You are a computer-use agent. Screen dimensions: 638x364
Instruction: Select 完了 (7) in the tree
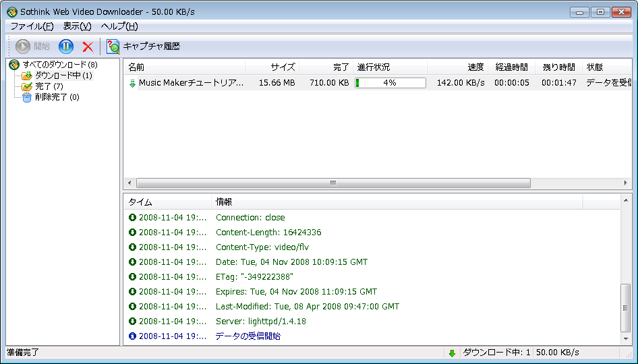tap(49, 86)
